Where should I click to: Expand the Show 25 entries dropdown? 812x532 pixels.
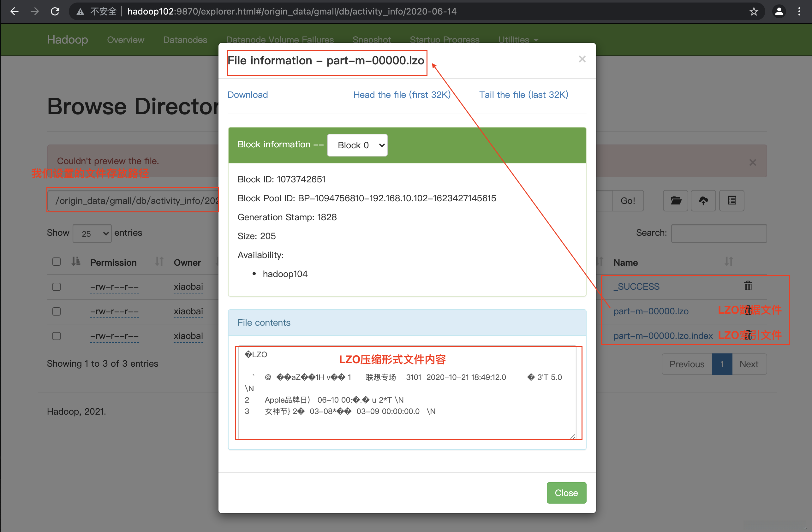tap(92, 233)
